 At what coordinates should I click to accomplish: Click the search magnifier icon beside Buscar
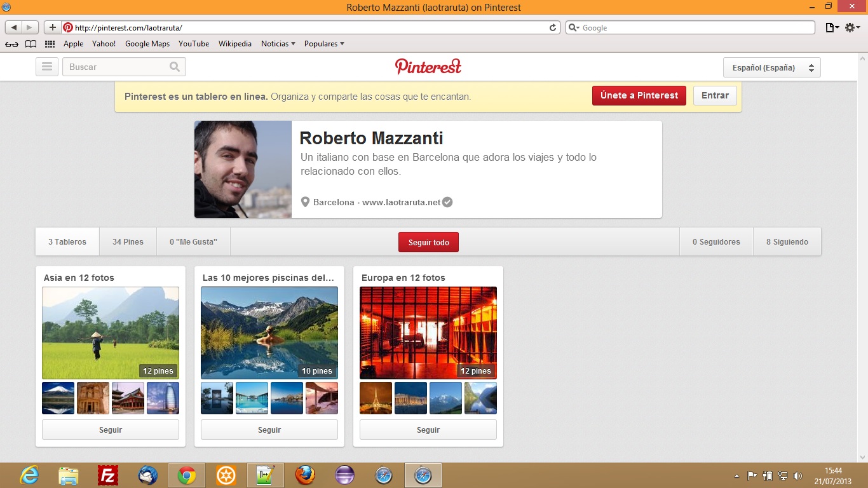click(x=175, y=67)
